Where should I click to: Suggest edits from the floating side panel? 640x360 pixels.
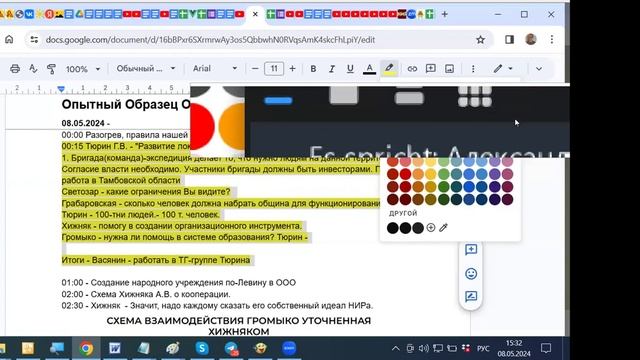[471, 296]
